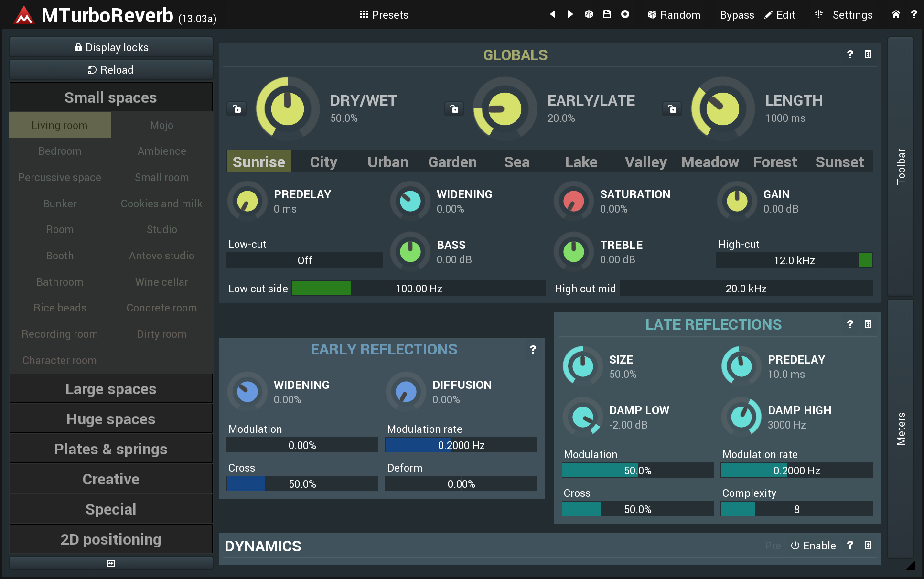Click the Reload button
The width and height of the screenshot is (924, 579).
coord(111,70)
